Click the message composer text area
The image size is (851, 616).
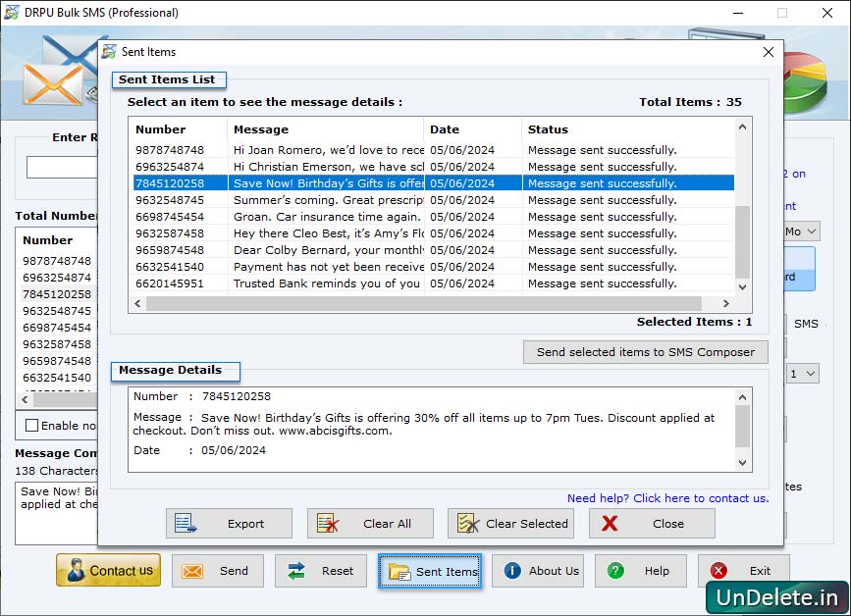pos(57,513)
